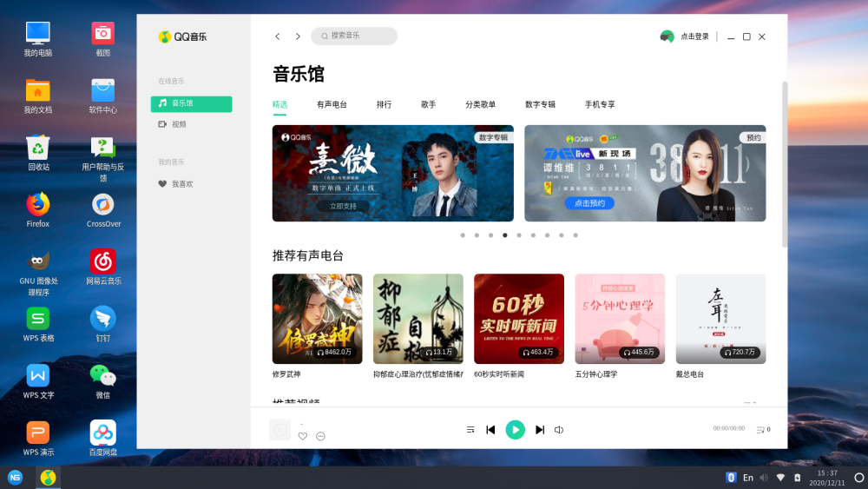This screenshot has height=489, width=868.
Task: Open the 抑郁症心理治疗 radio cover
Action: pos(418,319)
